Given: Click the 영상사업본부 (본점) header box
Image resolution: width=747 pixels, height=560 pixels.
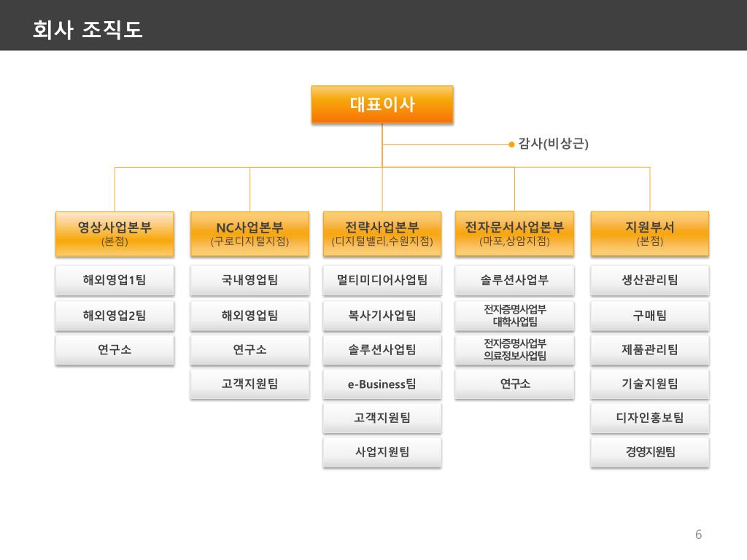Looking at the screenshot, I should (115, 234).
